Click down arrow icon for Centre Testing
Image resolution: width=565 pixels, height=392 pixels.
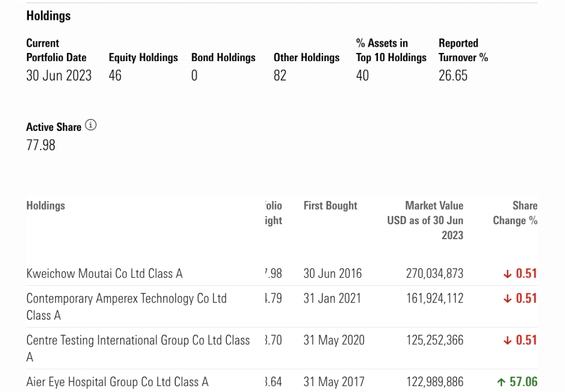508,341
